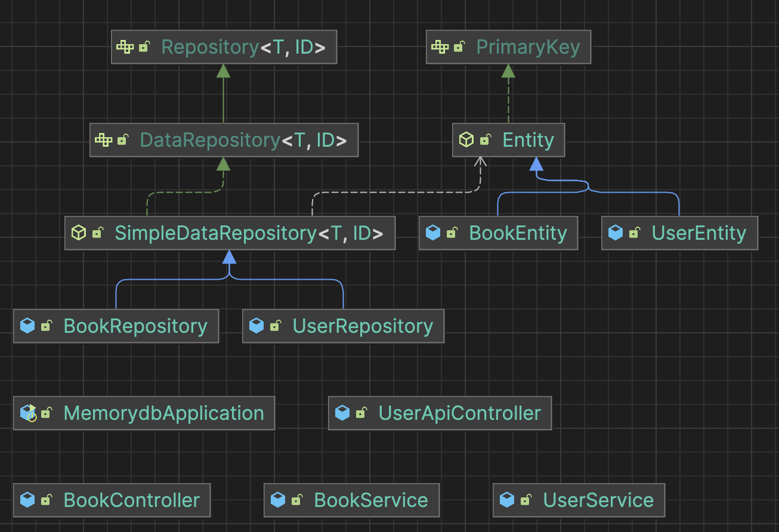This screenshot has width=779, height=532.
Task: Click the class icon on UserApiController node
Action: 342,413
